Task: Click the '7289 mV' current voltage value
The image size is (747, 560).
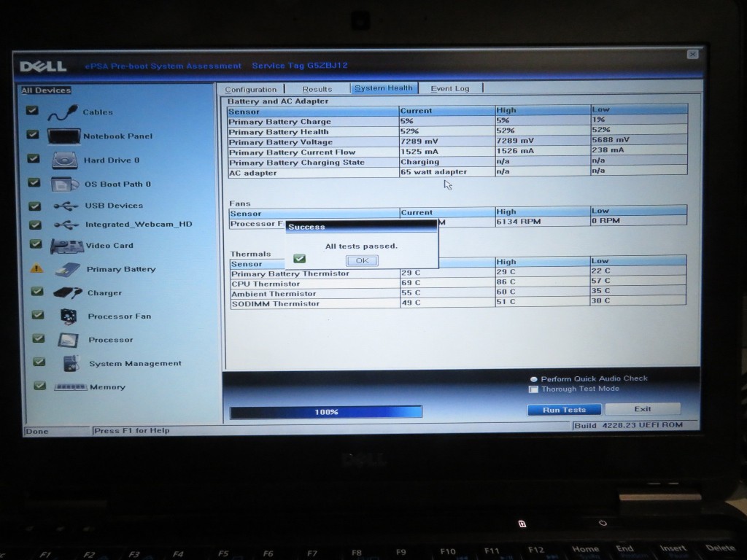Action: 419,141
